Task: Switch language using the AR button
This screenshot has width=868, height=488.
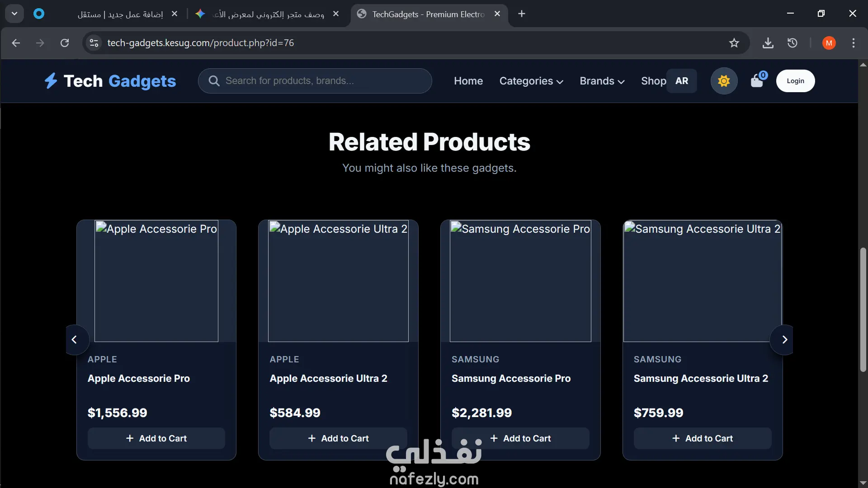Action: 682,81
